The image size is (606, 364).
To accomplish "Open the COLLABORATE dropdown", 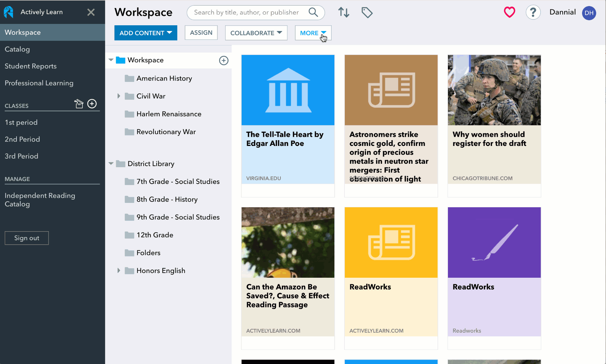I will coord(256,33).
